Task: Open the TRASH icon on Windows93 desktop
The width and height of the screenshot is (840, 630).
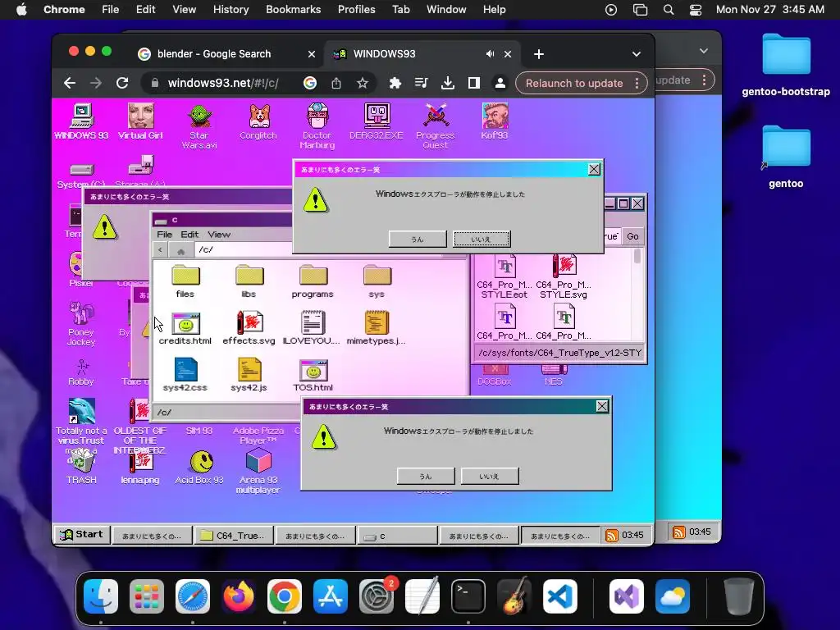Action: tap(81, 466)
